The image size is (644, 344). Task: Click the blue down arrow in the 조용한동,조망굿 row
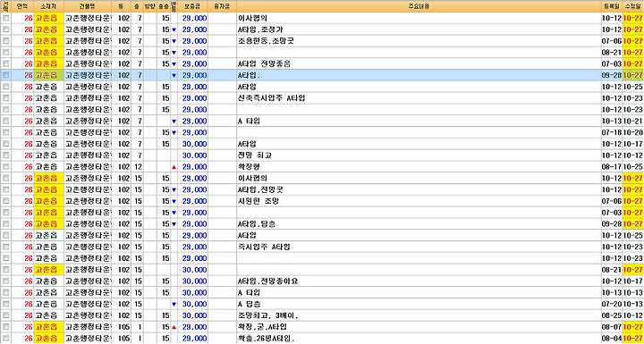[174, 41]
